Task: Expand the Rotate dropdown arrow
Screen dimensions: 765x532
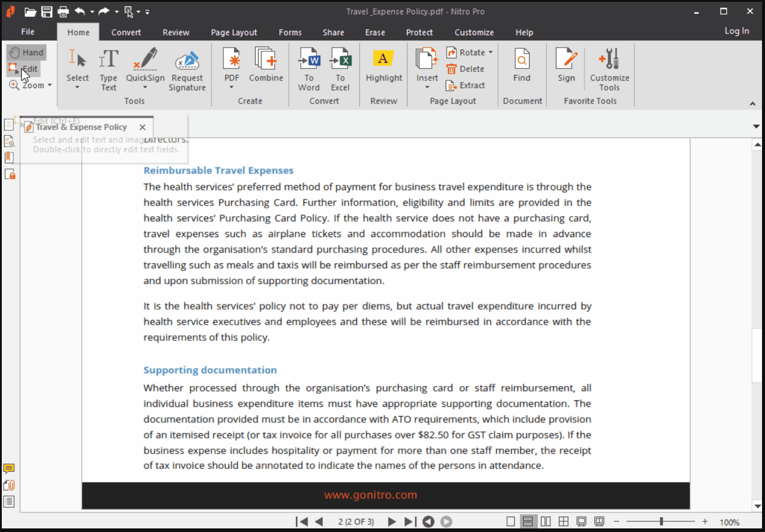Action: tap(490, 52)
